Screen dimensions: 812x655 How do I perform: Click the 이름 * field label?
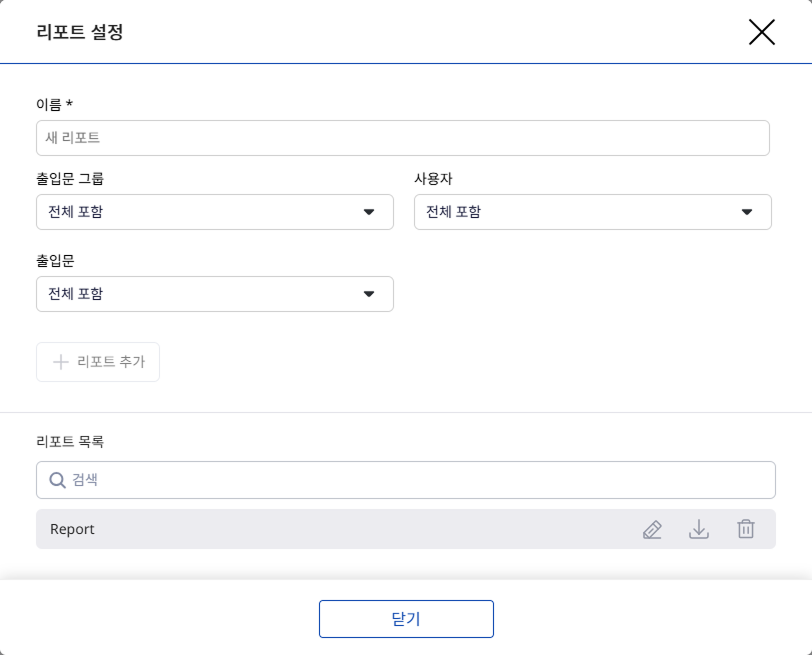[54, 104]
